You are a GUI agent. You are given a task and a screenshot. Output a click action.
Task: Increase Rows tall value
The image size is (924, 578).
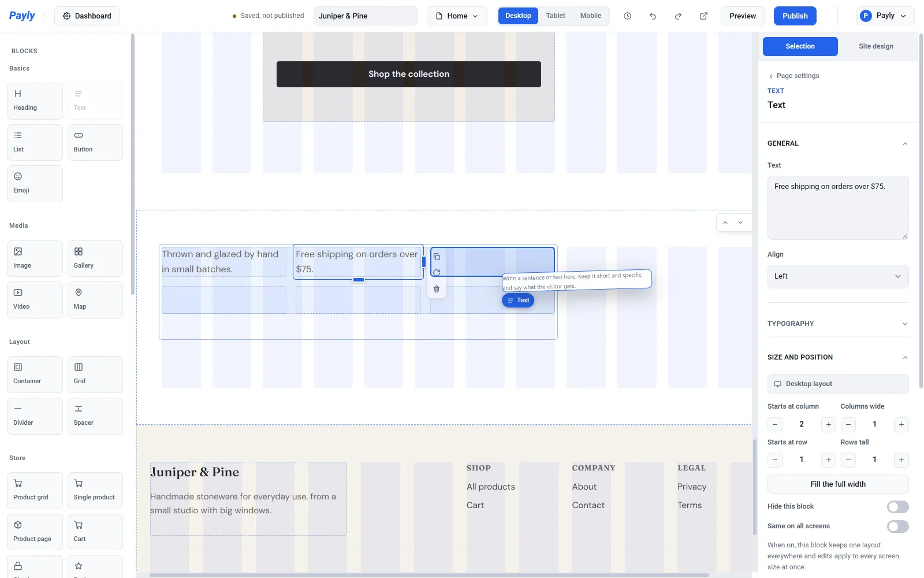tap(901, 460)
